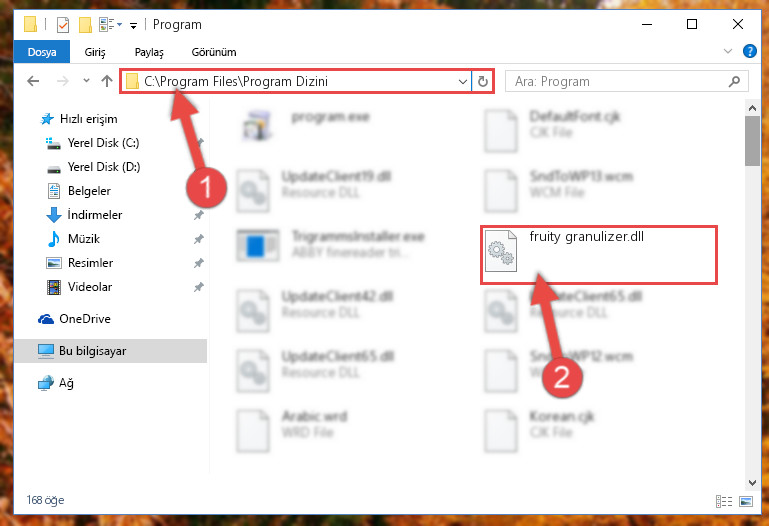Click the new folder icon in title bar
Screen dimensions: 769x526
[85, 24]
